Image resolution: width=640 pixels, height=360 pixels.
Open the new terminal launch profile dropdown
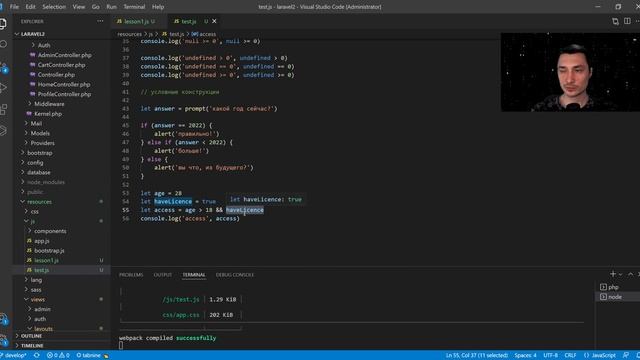[620, 275]
